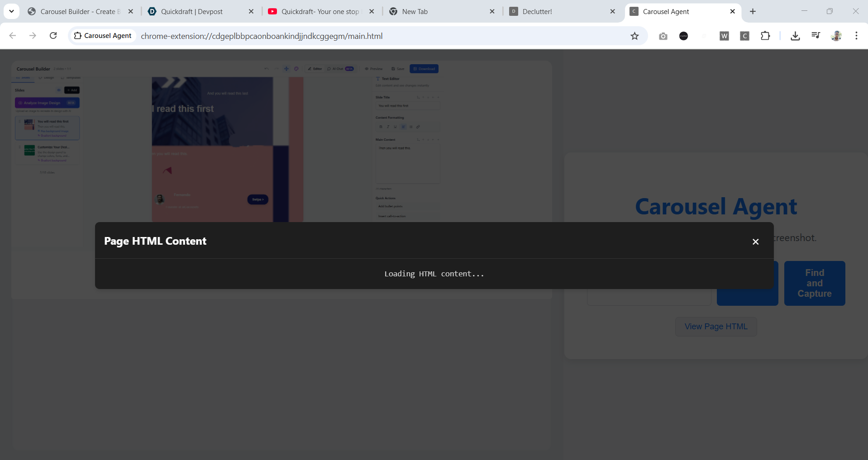This screenshot has height=460, width=868.
Task: Click the black circle extension icon
Action: click(x=683, y=36)
